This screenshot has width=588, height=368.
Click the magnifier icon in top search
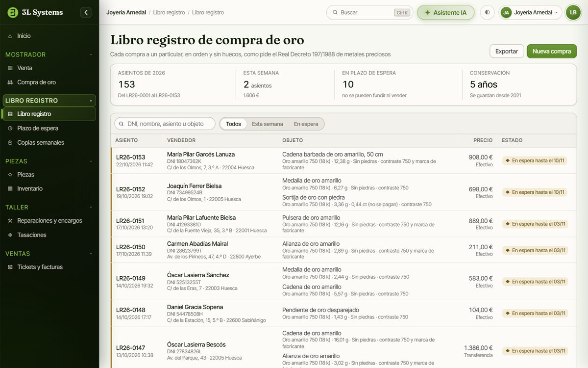click(335, 12)
